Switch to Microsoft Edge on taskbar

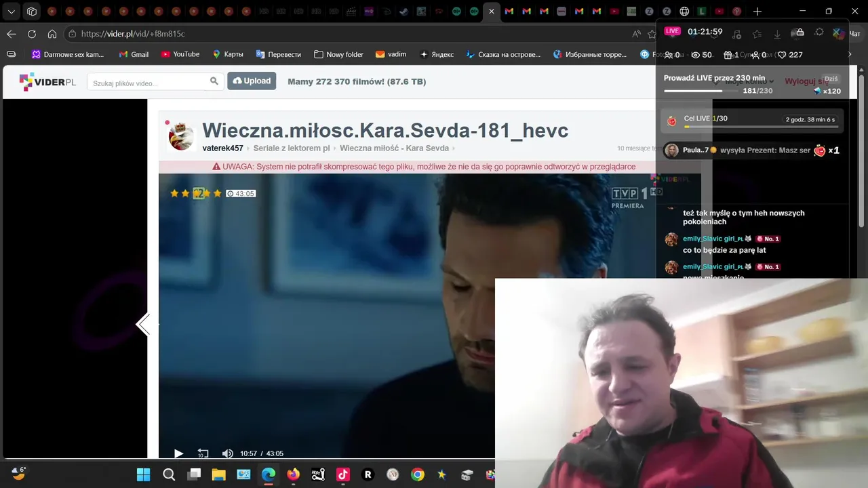(269, 474)
